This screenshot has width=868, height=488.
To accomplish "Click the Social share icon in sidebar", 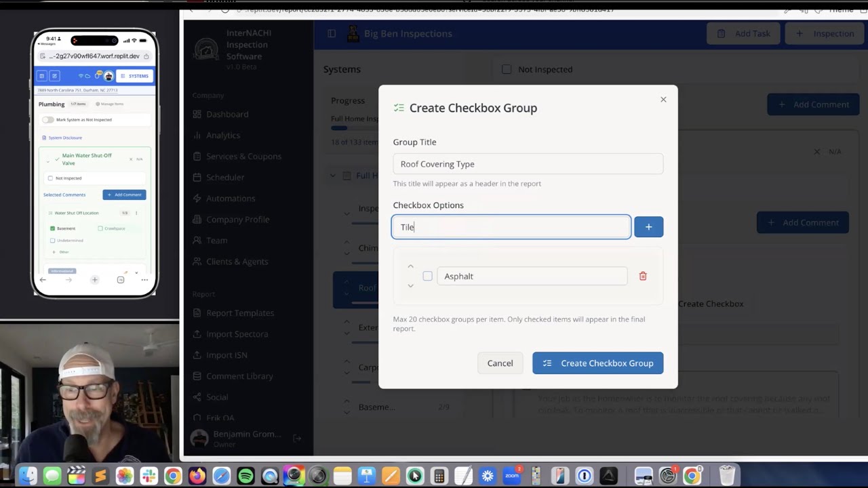I will (197, 397).
